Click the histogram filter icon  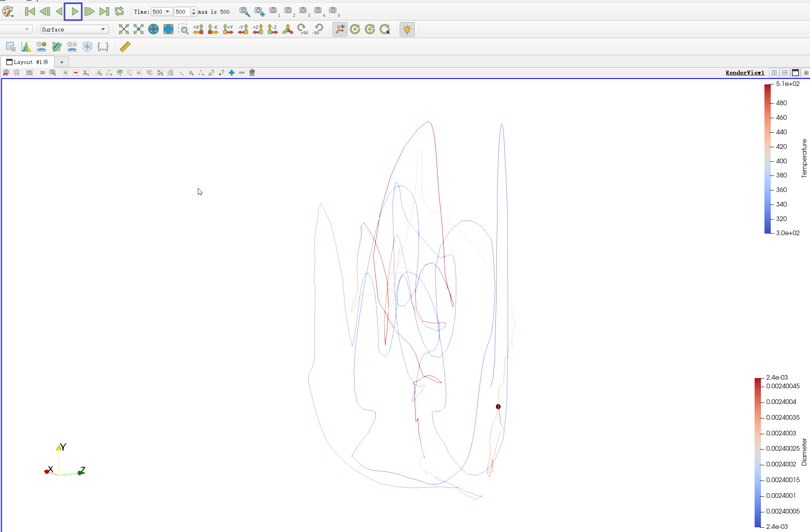(26, 47)
